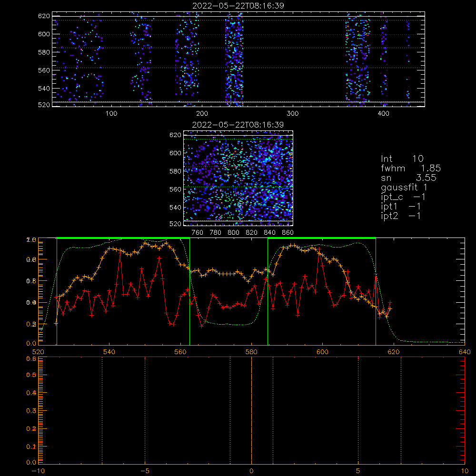Click x-axis label 820 under the middle image
The height and width of the screenshot is (476, 476).
coord(252,233)
